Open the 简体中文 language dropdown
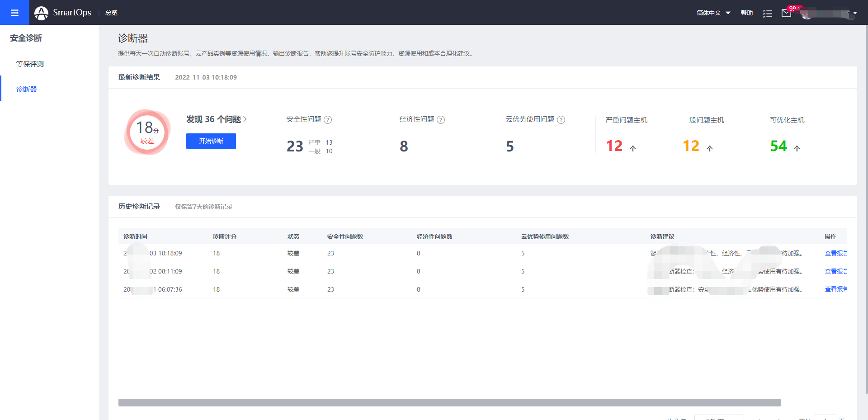Viewport: 868px width, 420px height. [713, 13]
